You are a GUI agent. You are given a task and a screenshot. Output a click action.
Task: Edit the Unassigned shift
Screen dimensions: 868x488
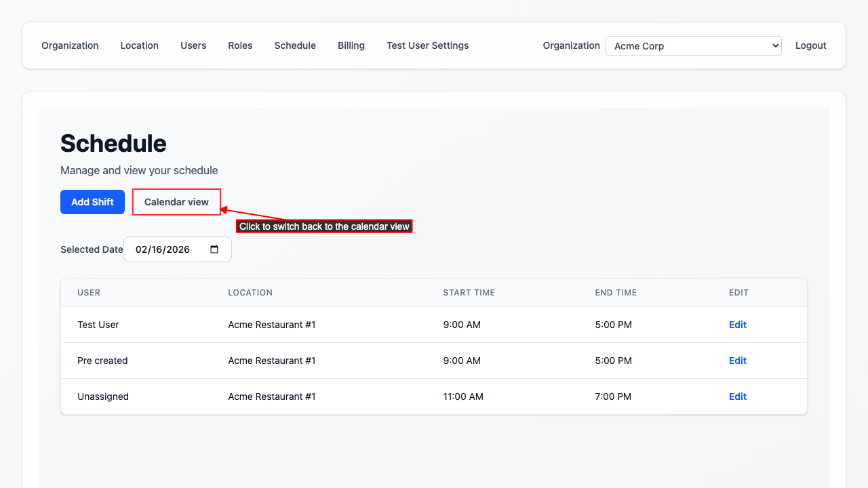click(x=738, y=396)
